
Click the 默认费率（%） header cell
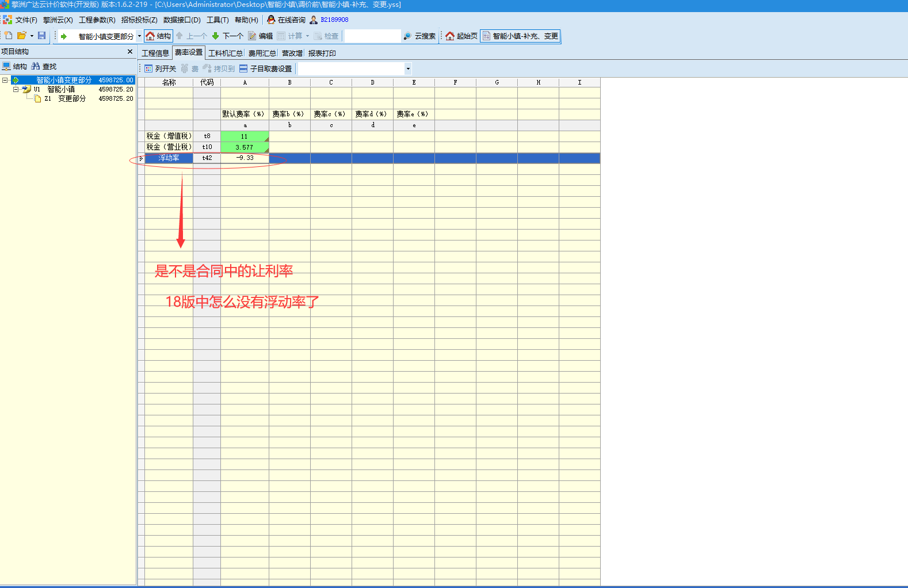(245, 114)
